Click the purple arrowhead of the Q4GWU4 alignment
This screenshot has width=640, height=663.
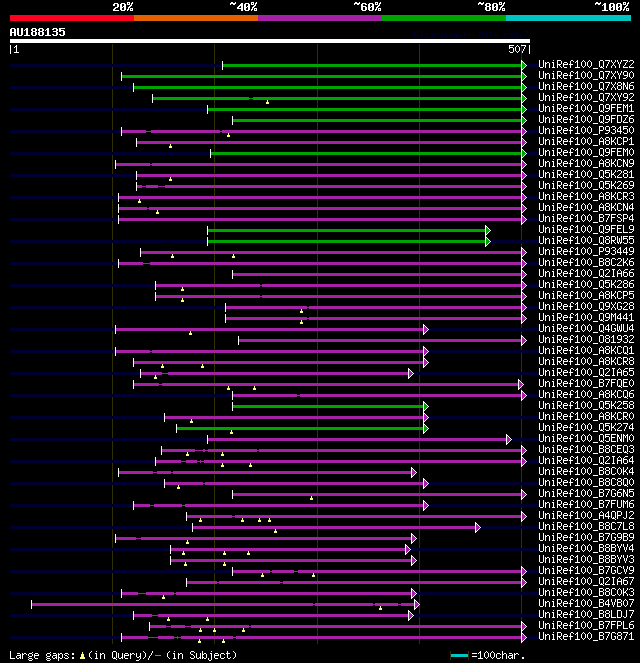[426, 329]
